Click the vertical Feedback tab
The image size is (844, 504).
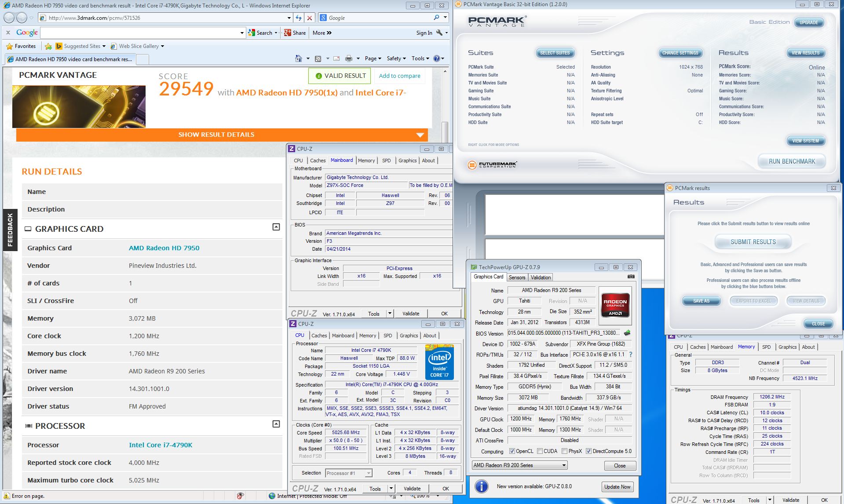point(10,230)
